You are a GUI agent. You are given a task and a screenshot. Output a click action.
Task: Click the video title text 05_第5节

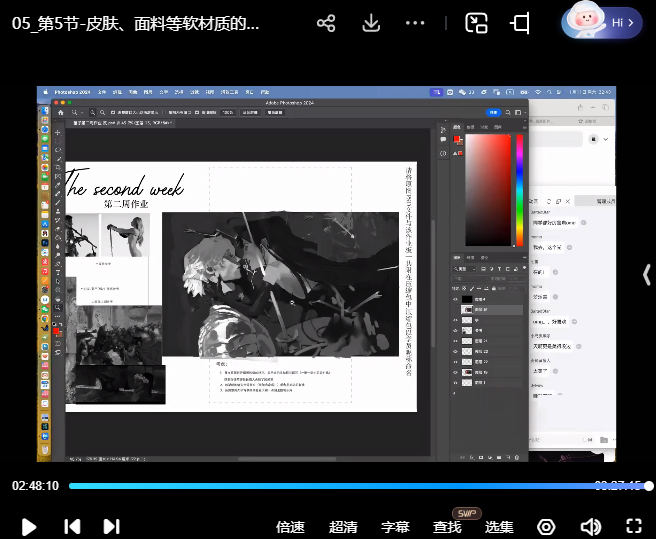(x=135, y=23)
